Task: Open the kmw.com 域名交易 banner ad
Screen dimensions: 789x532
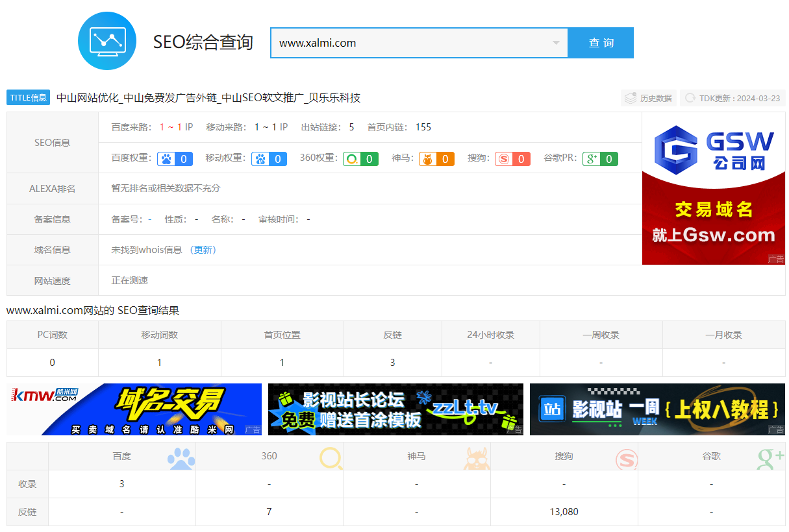Action: [134, 409]
